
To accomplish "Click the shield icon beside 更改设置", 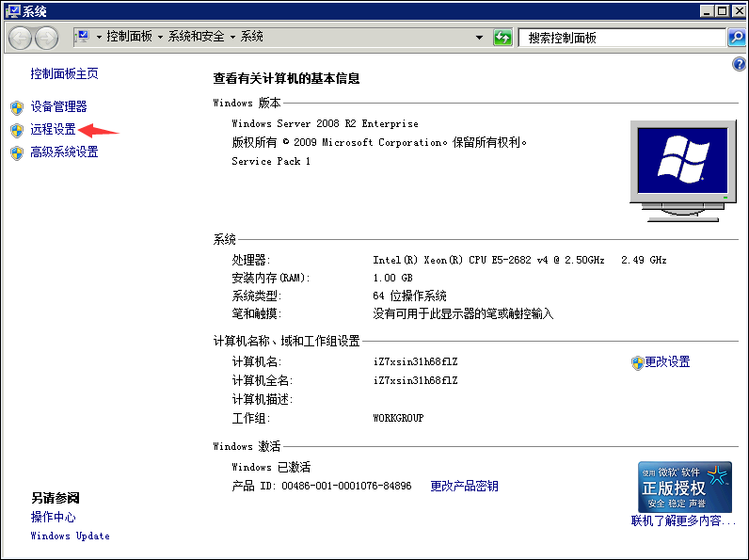I will [637, 363].
